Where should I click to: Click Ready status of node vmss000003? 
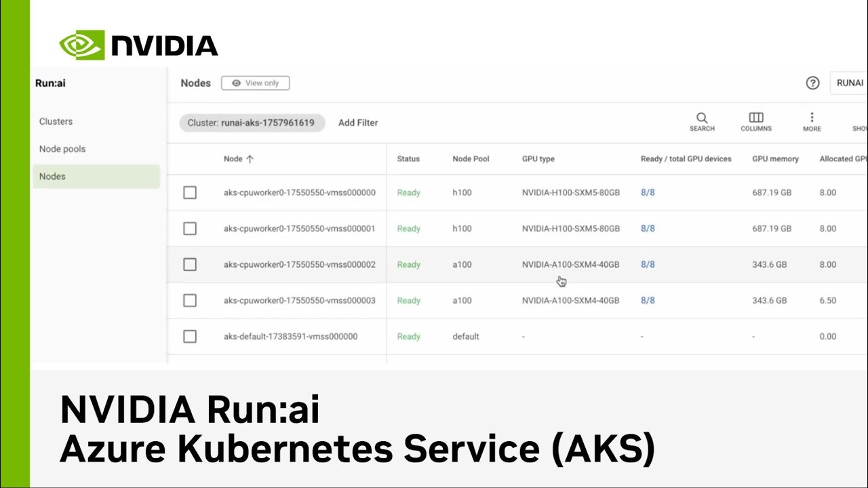click(x=409, y=300)
